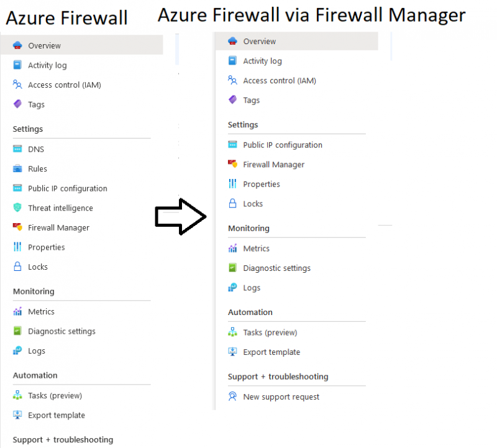Open Properties in the Settings section
This screenshot has width=497, height=448.
pyautogui.click(x=47, y=247)
